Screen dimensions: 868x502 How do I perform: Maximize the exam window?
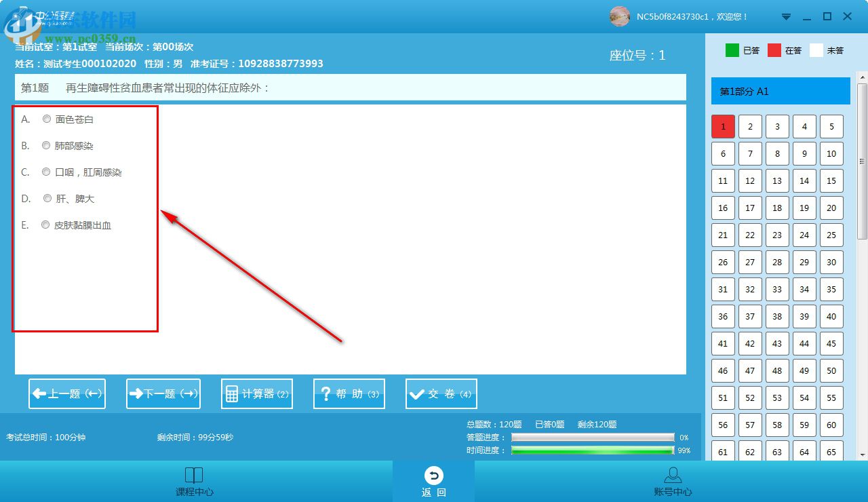[827, 16]
